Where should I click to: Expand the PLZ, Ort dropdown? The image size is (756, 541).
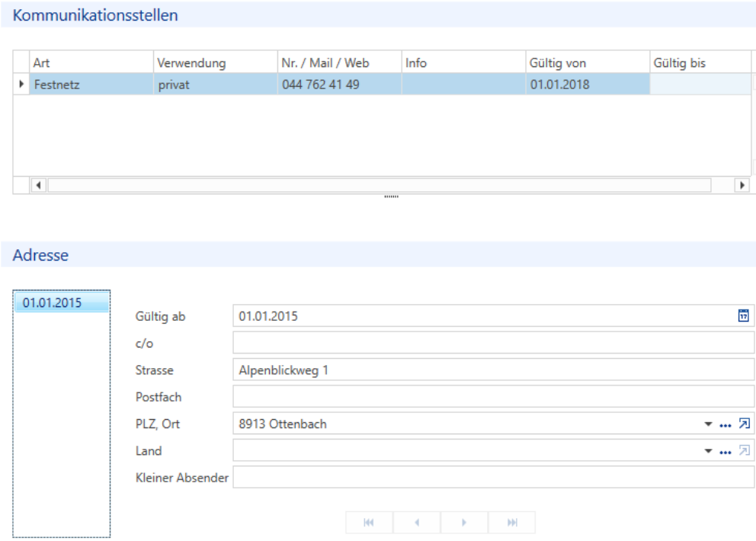[x=708, y=424]
